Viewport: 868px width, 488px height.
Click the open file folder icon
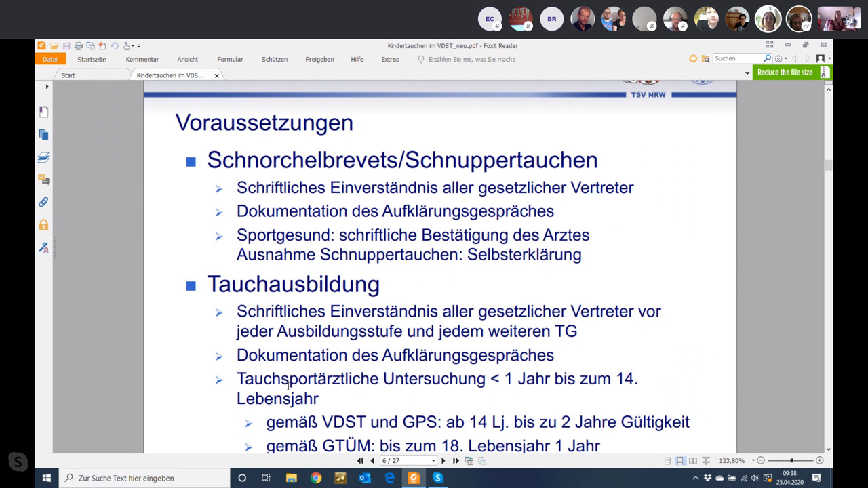(x=54, y=46)
